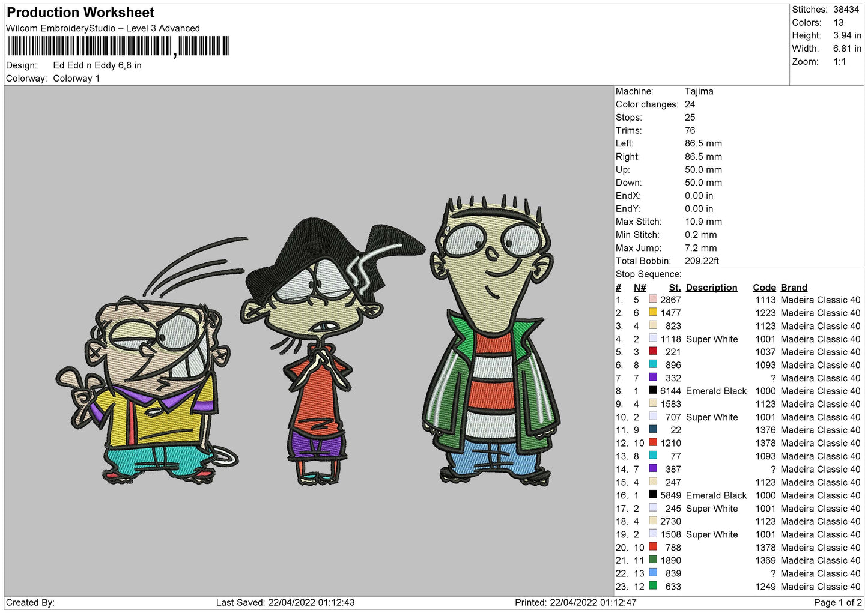Click the Description column header
This screenshot has height=613, width=868.
(x=711, y=288)
